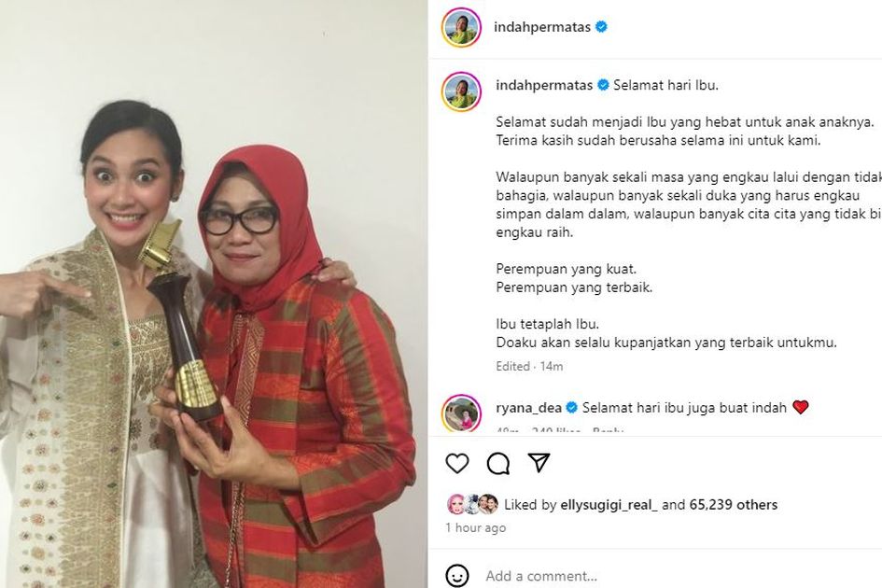882x588 pixels.
Task: Open indahpermatas avatar beside the caption
Action: (461, 91)
